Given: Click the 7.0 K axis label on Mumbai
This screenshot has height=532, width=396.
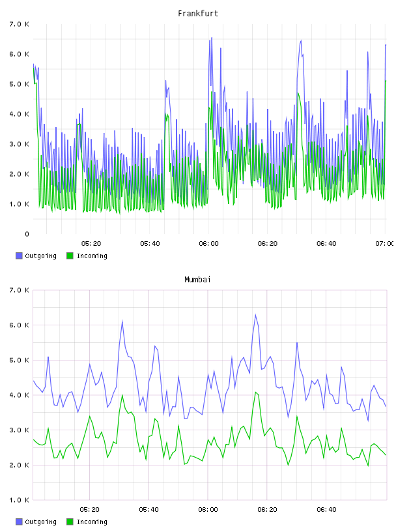Looking at the screenshot, I should 19,290.
